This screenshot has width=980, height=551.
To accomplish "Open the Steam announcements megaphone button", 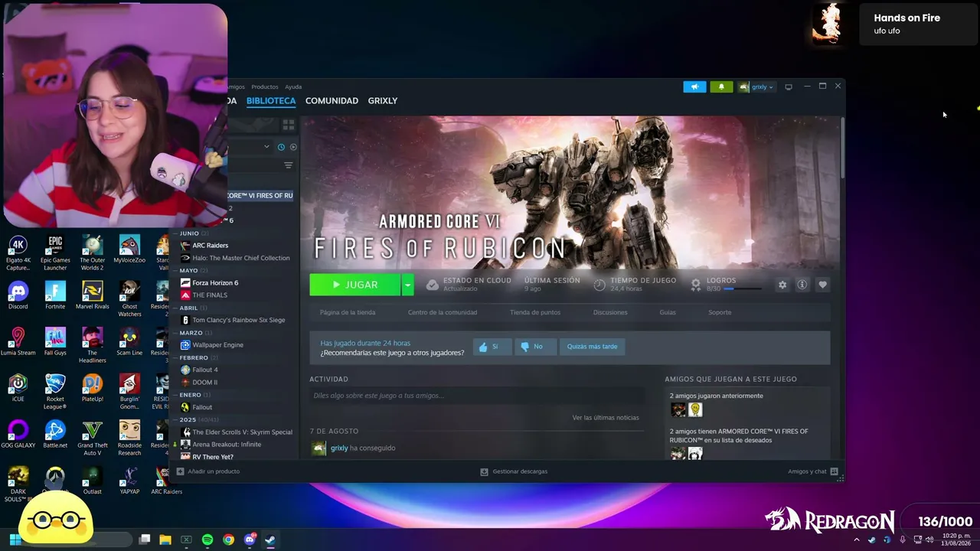I will point(694,86).
